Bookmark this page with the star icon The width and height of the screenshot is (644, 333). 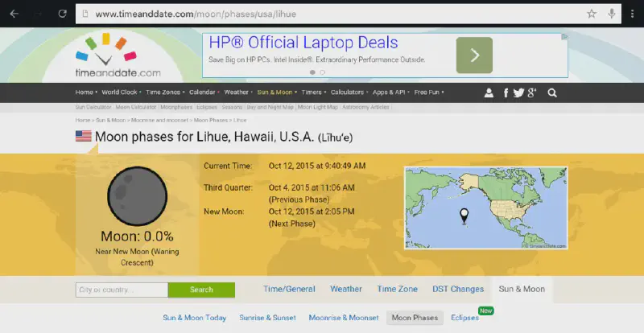click(x=592, y=14)
